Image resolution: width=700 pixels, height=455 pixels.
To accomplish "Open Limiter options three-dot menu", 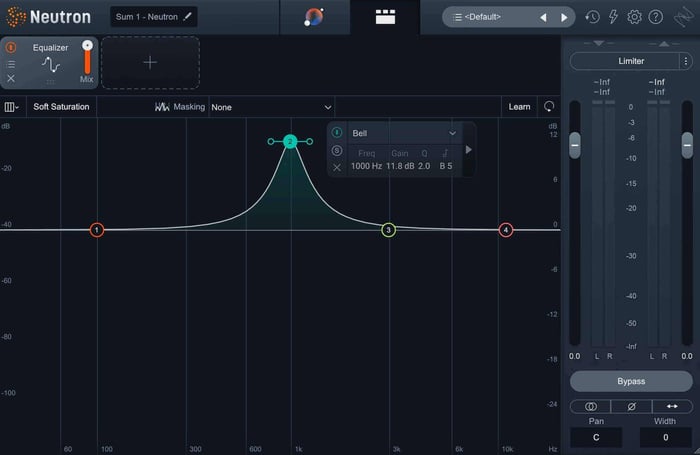I will [686, 61].
